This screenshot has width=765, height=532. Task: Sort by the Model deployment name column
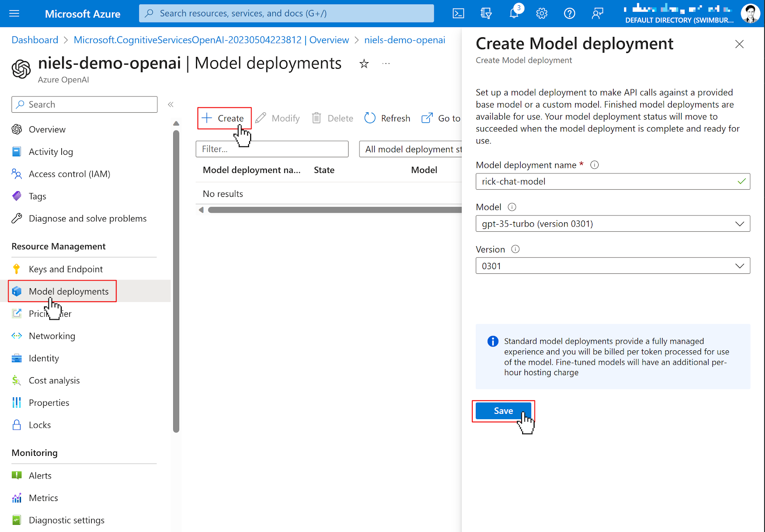point(251,170)
